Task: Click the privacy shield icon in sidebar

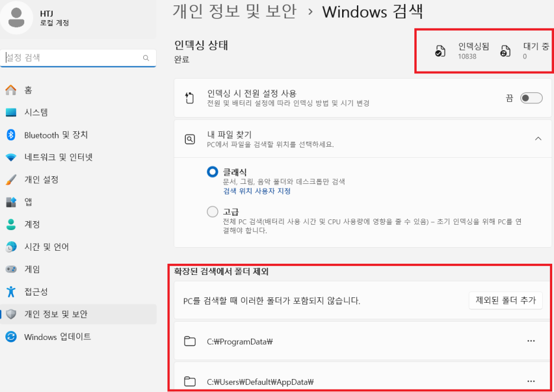Action: [11, 314]
